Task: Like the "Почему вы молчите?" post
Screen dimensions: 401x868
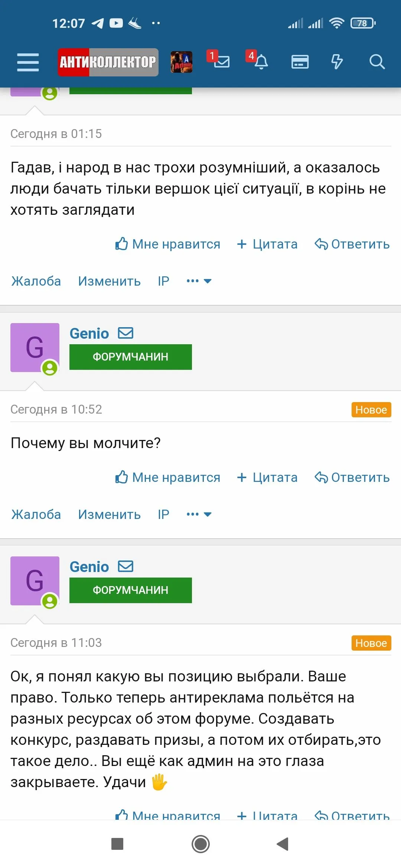Action: pos(168,477)
